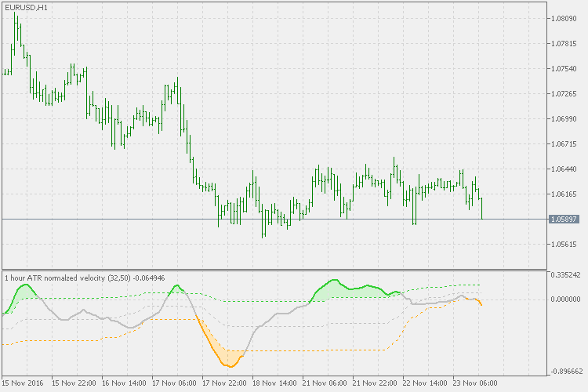This screenshot has height=392, width=588.
Task: Click the 1.05615 price axis label
Action: pyautogui.click(x=567, y=244)
